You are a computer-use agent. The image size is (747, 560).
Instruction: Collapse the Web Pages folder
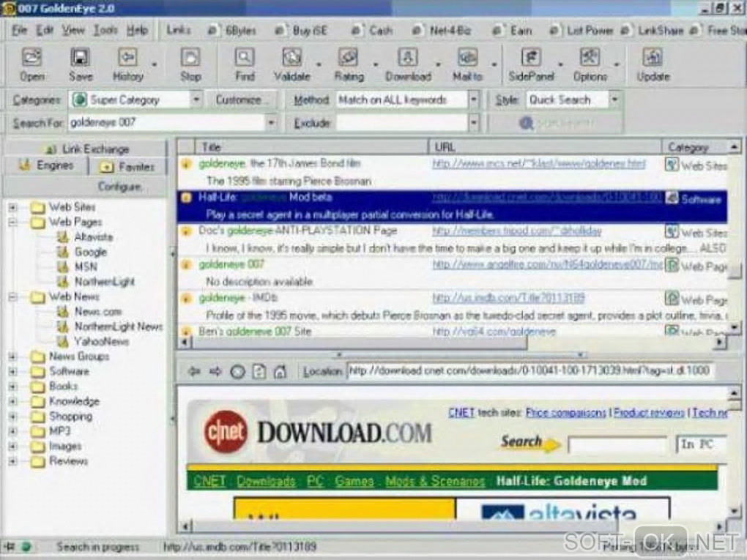tap(13, 222)
